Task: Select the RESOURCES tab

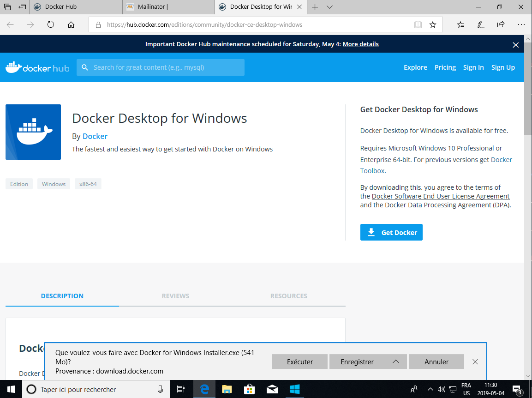Action: tap(288, 296)
